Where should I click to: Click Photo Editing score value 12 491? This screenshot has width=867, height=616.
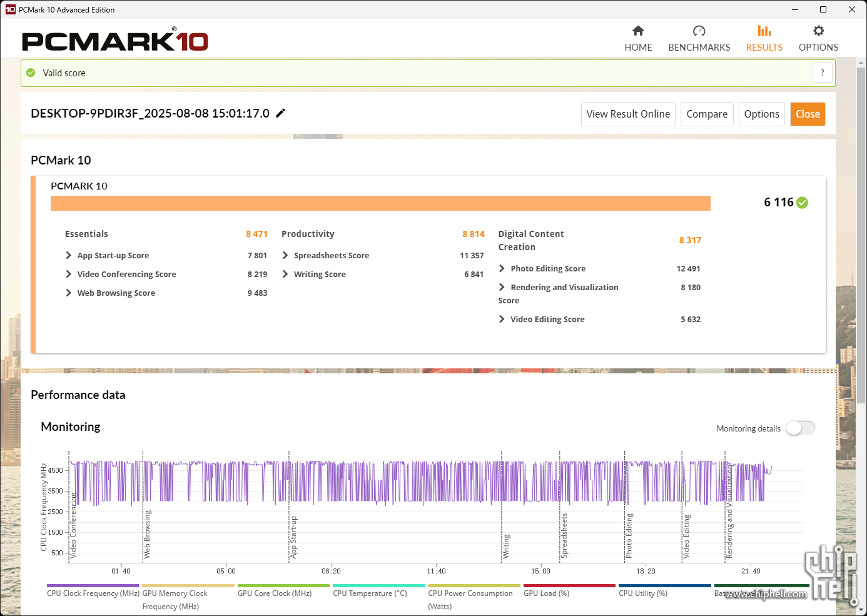pyautogui.click(x=688, y=269)
